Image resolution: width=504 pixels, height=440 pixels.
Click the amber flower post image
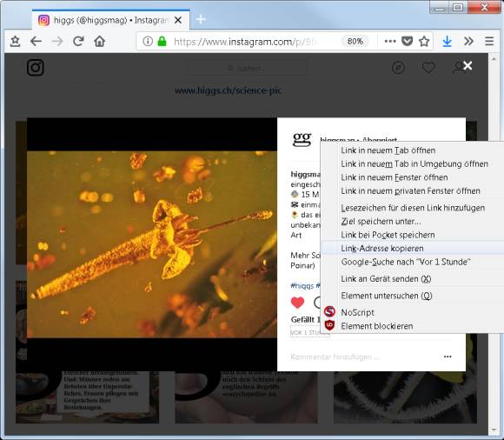(x=152, y=244)
